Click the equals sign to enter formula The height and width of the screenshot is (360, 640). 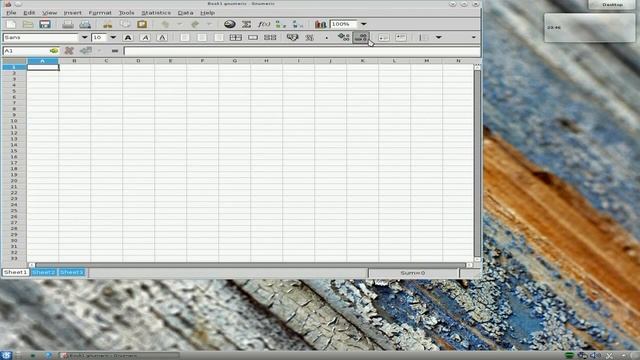pyautogui.click(x=115, y=51)
